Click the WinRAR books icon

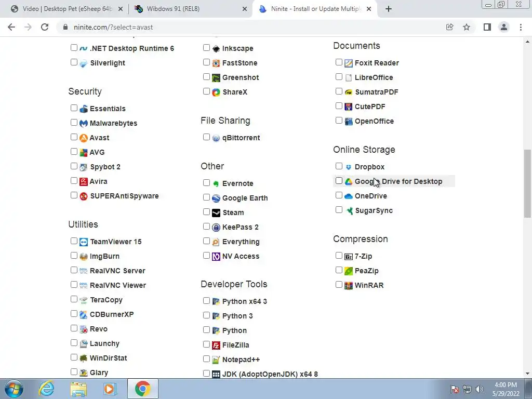pyautogui.click(x=349, y=285)
